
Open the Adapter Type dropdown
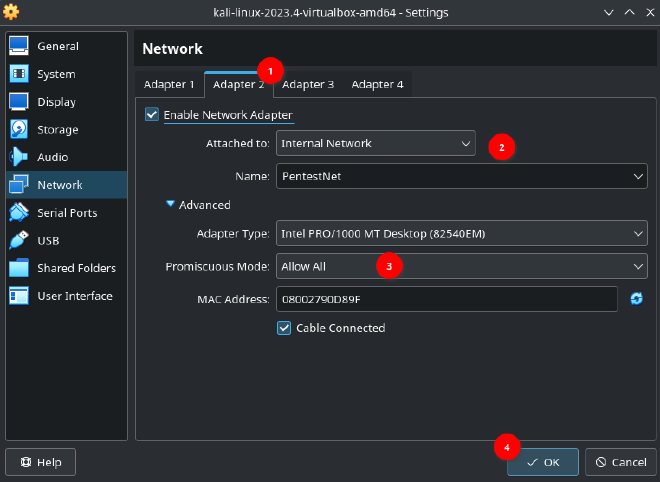[462, 233]
